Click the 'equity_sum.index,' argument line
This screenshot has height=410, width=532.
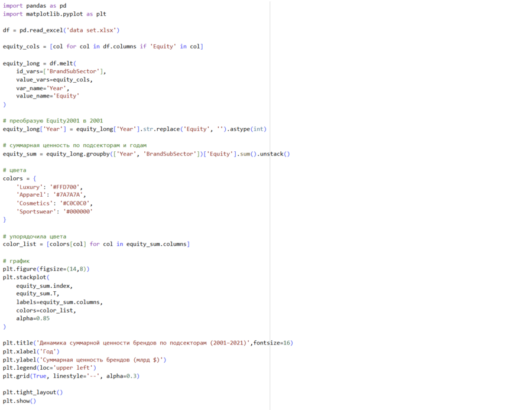[44, 286]
